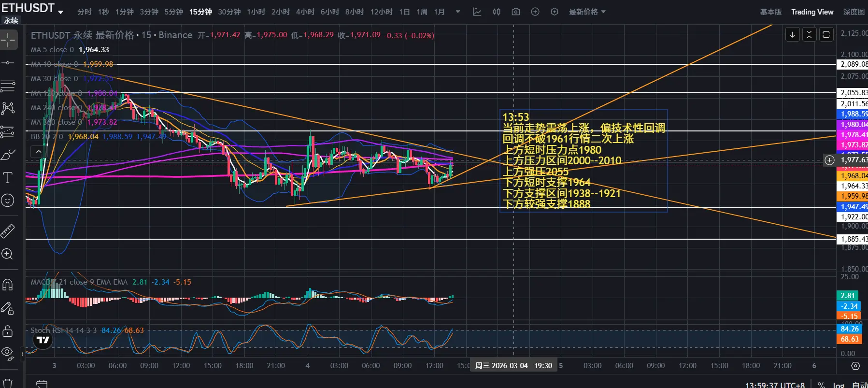Open the candlestick chart style selector
The height and width of the screenshot is (388, 868).
(x=497, y=12)
